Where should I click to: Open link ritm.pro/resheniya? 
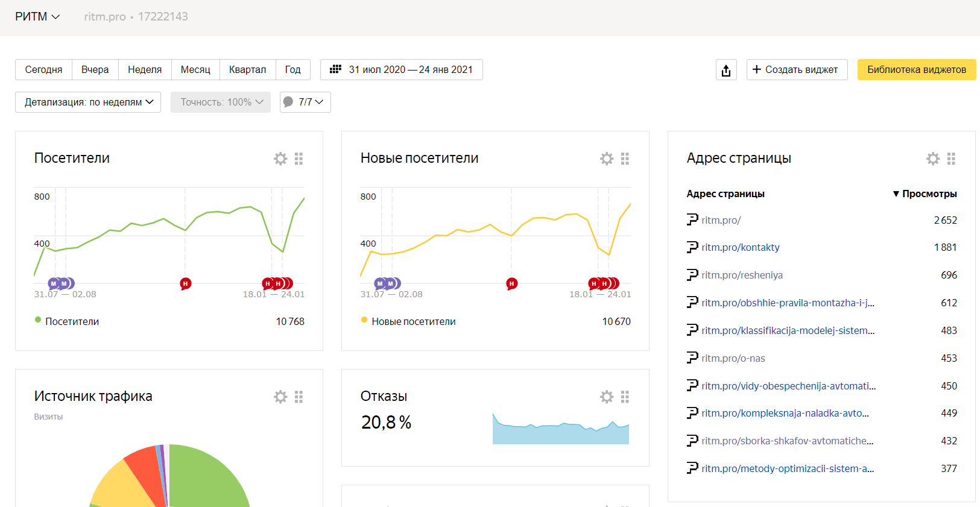pyautogui.click(x=742, y=275)
